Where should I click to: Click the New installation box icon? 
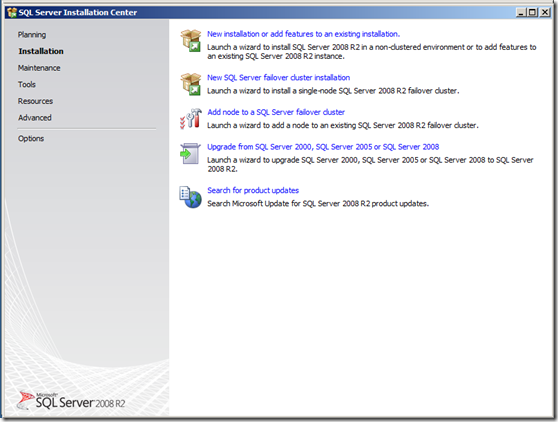pos(191,41)
